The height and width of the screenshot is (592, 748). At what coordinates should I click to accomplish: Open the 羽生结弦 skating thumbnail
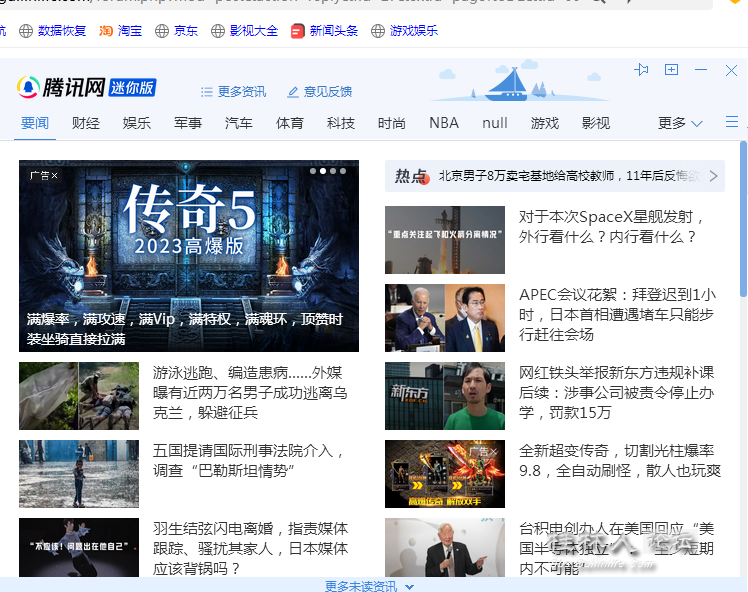[79, 548]
